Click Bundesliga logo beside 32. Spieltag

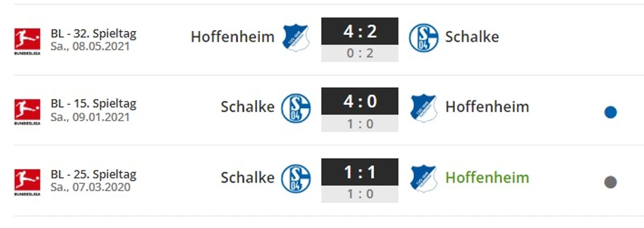[27, 41]
